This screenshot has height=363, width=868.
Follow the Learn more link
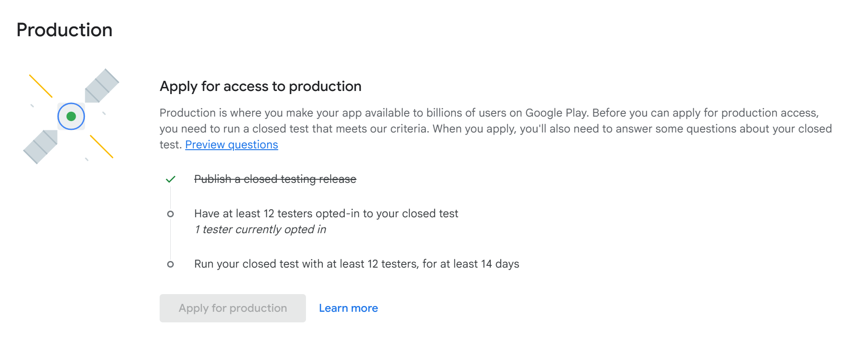[348, 308]
